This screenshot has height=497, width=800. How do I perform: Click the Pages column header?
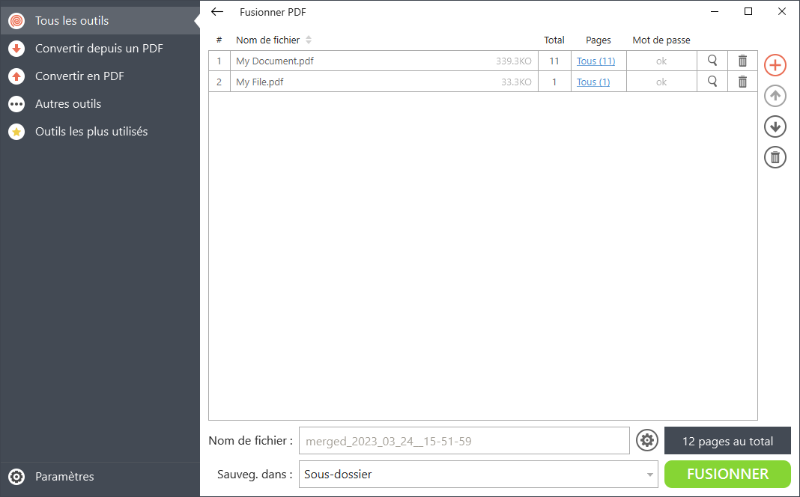coord(598,40)
